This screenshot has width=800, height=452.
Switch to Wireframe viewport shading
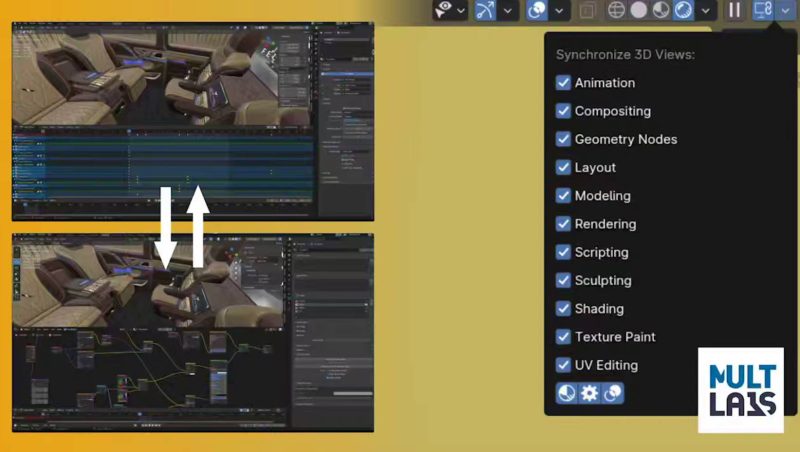pos(616,10)
